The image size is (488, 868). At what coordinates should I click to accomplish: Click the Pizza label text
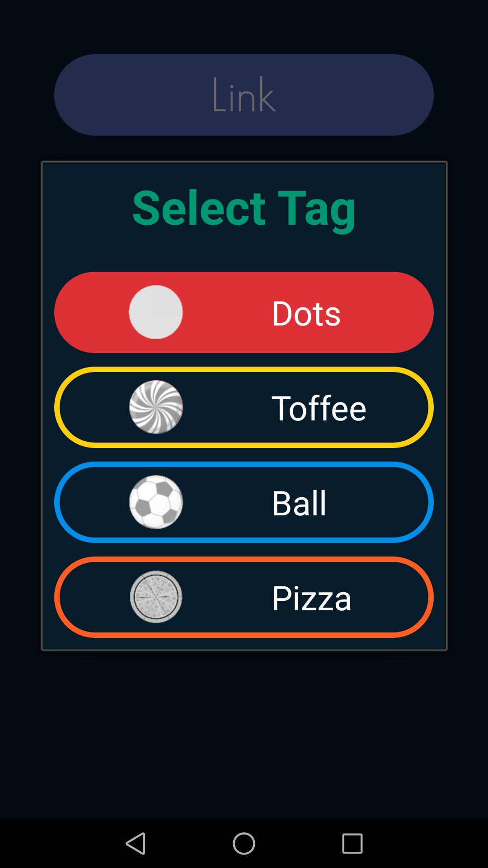pyautogui.click(x=311, y=598)
